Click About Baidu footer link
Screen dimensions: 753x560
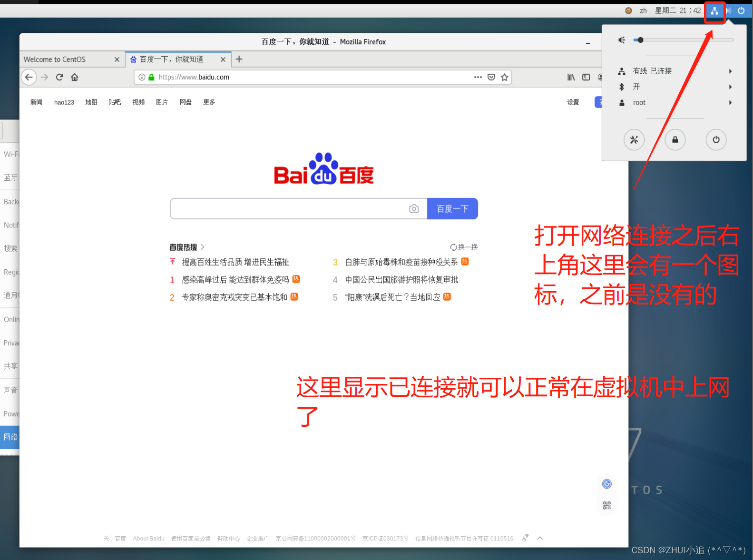pos(148,539)
